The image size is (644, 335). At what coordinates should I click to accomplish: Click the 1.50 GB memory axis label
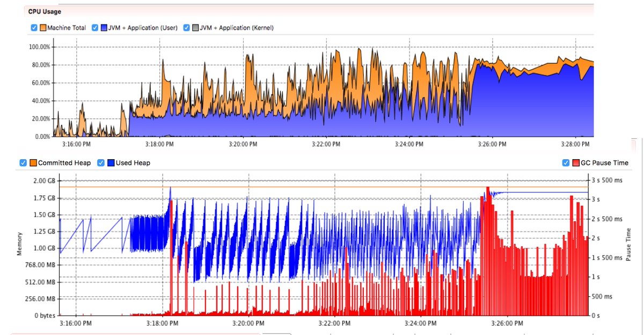click(45, 214)
